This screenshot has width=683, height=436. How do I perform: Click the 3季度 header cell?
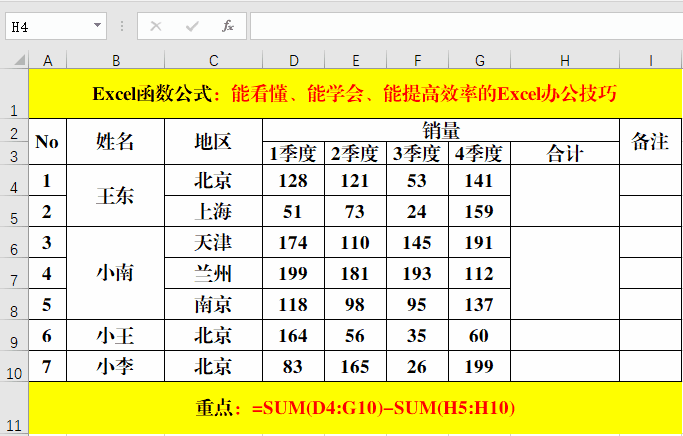point(417,153)
